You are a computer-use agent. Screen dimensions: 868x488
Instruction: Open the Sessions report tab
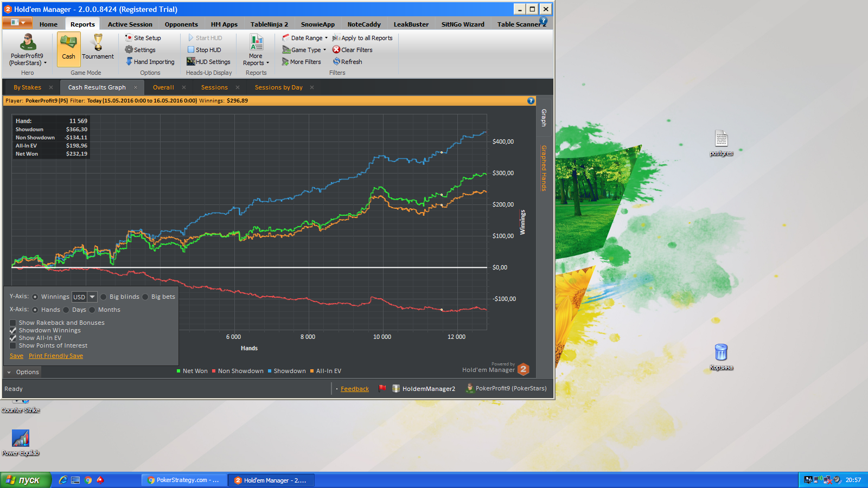[214, 87]
